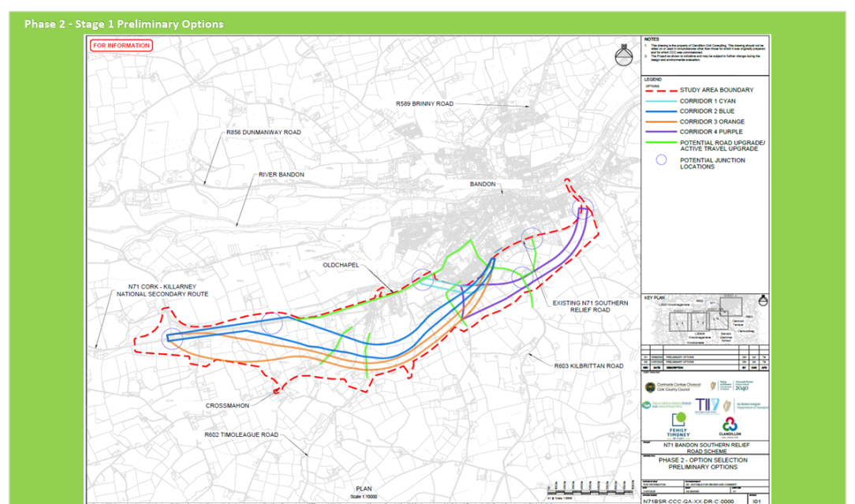Click the green Potential Road Upgrade legend line
This screenshot has width=855, height=504.
point(661,143)
